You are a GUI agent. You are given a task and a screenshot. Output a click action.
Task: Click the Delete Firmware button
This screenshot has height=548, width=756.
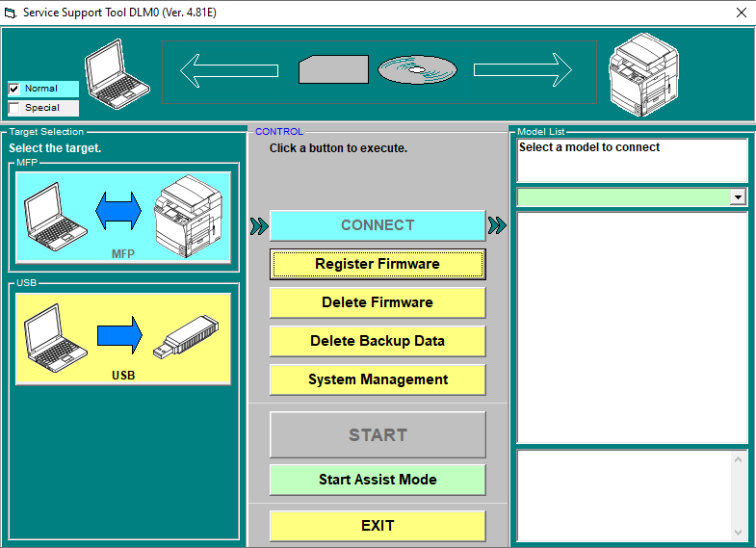[378, 302]
